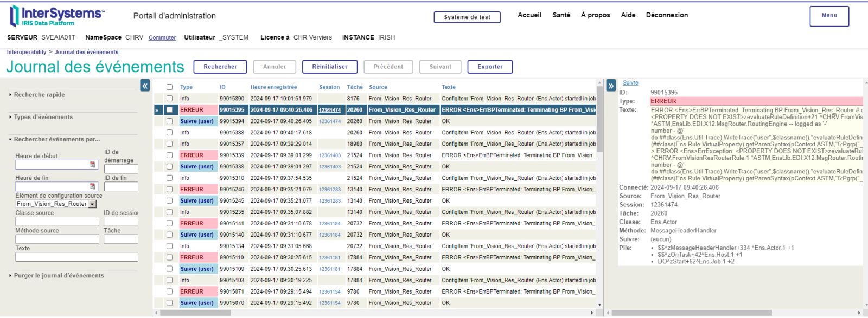Screen dimensions: 868x318
Task: Sort by the Source column header
Action: [378, 87]
